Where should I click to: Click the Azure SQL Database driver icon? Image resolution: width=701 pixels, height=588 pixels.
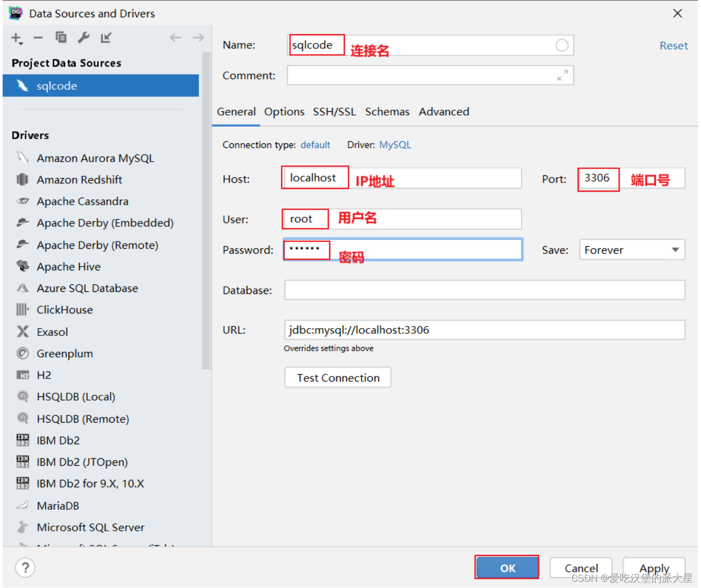(x=23, y=288)
